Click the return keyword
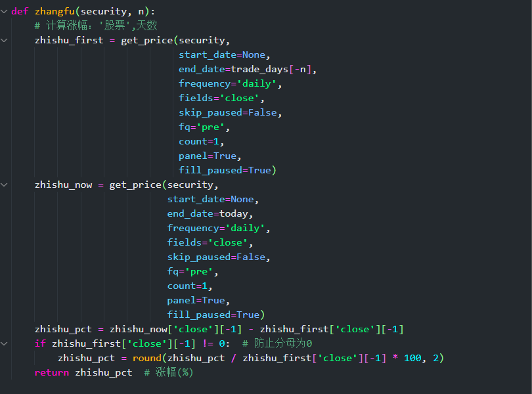This screenshot has height=394, width=532. (x=52, y=372)
